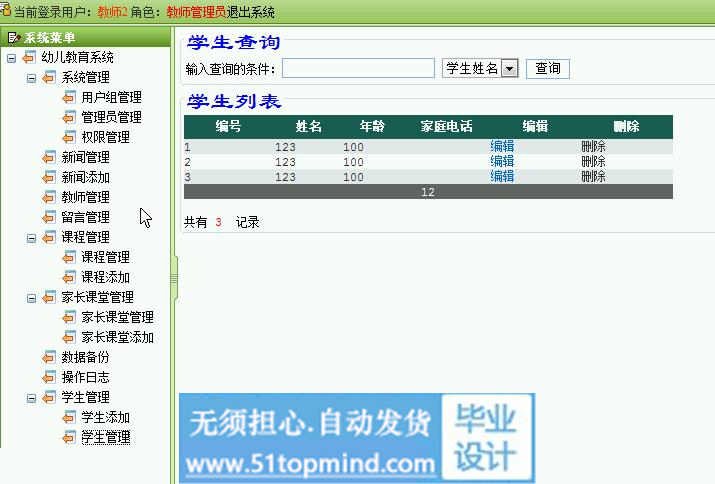Click the icon beside 用户组管理
715x484 pixels.
[69, 97]
